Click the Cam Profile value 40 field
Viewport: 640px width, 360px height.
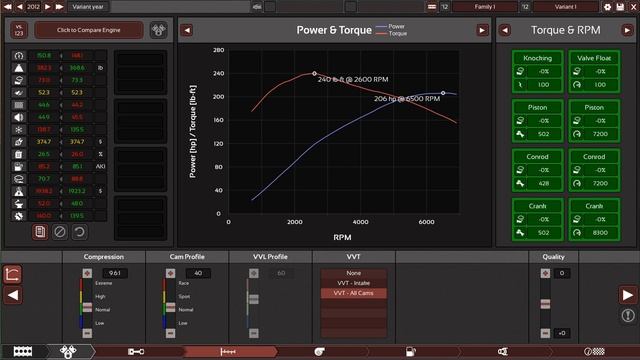point(198,273)
